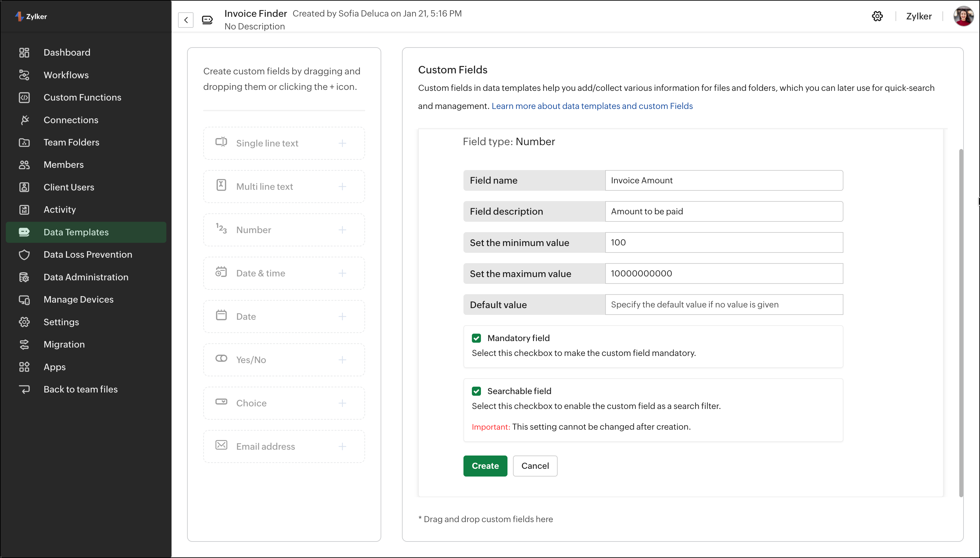Click plus icon next to Yes/No field
The height and width of the screenshot is (558, 980).
[342, 360]
